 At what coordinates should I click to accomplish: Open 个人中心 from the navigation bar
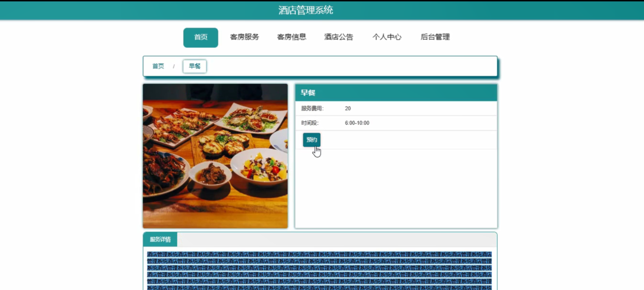pyautogui.click(x=387, y=37)
